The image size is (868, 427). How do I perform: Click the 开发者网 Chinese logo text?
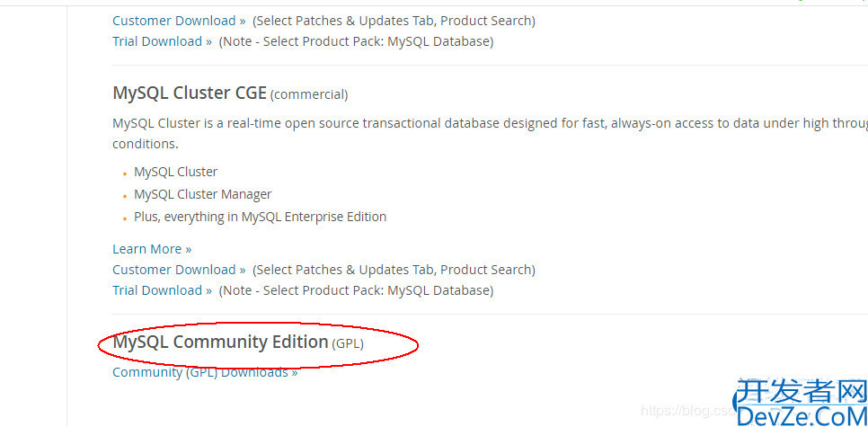coord(800,392)
